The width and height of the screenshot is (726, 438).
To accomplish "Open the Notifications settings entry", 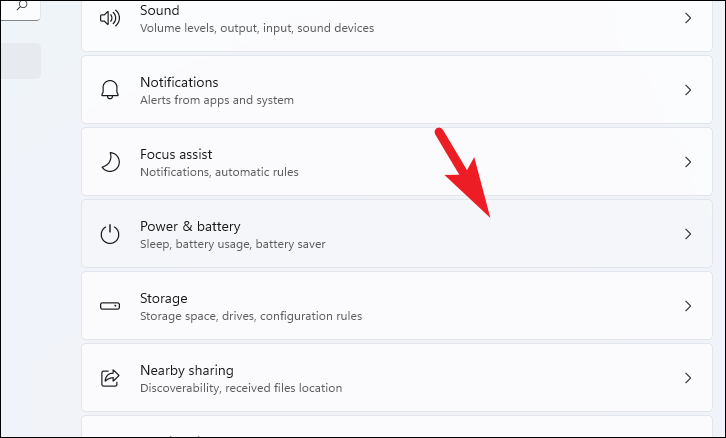I will tap(397, 89).
